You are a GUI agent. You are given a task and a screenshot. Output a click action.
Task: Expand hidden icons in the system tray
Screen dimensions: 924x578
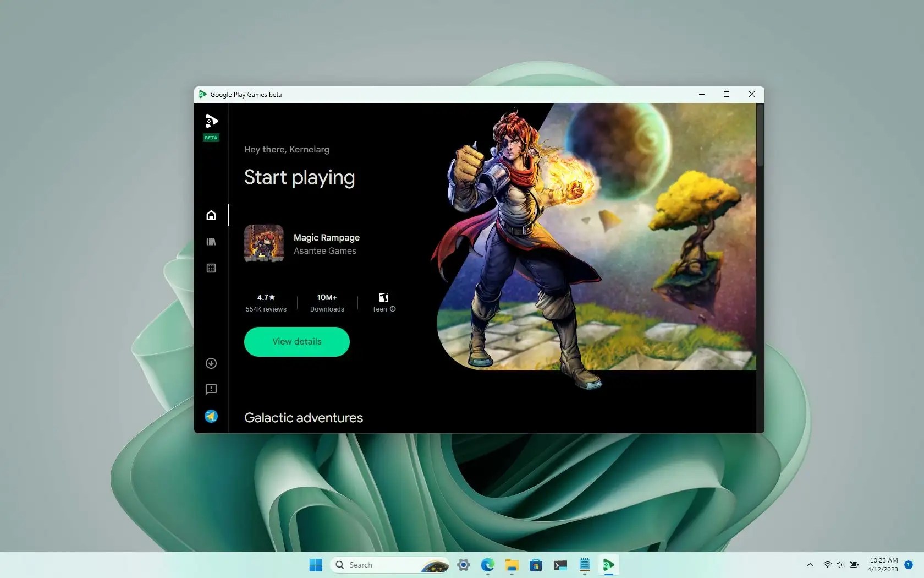809,565
